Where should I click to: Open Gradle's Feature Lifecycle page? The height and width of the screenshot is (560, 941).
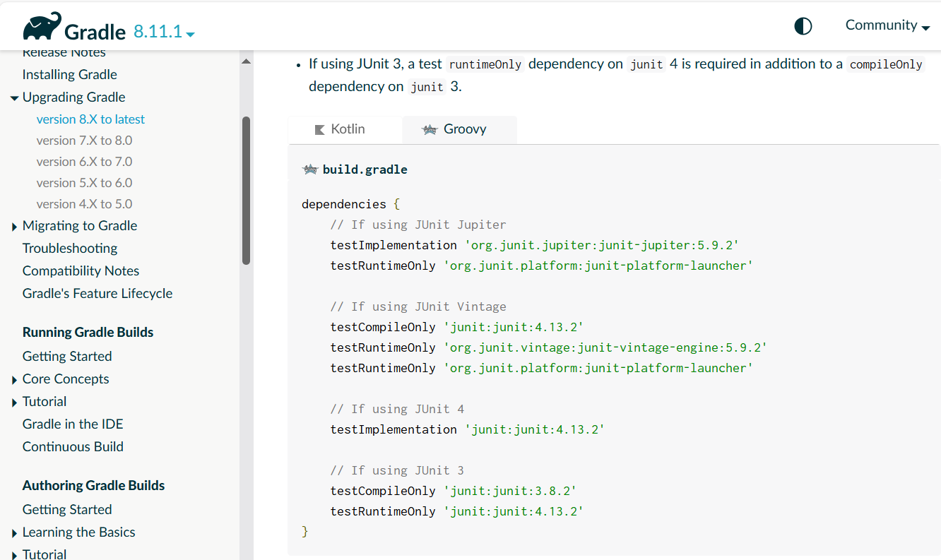tap(97, 293)
